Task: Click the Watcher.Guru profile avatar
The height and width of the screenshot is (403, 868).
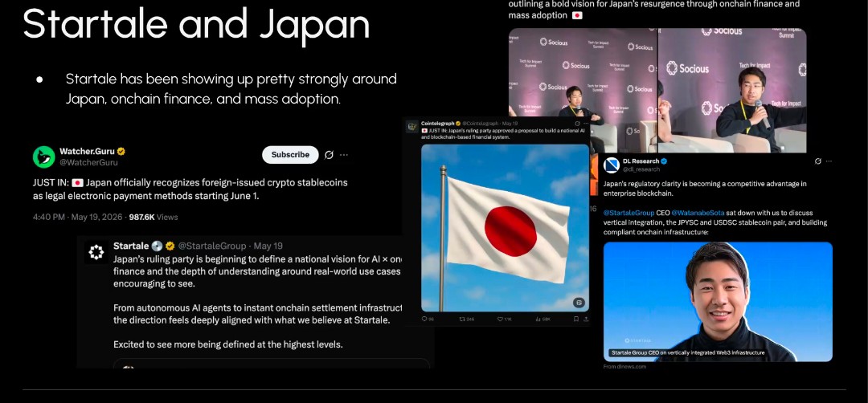Action: (x=43, y=157)
